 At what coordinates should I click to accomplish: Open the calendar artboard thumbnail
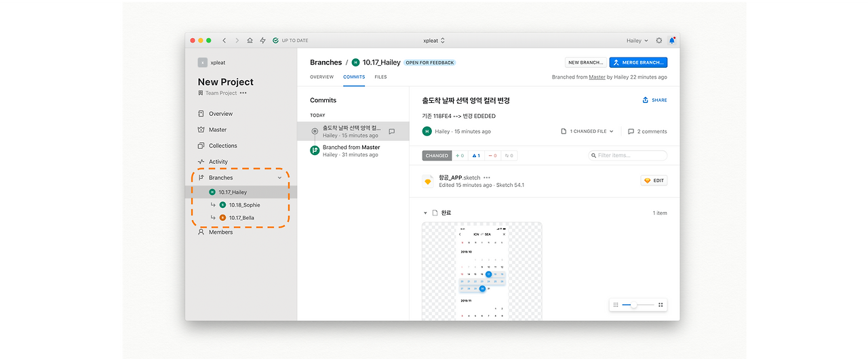[482, 271]
